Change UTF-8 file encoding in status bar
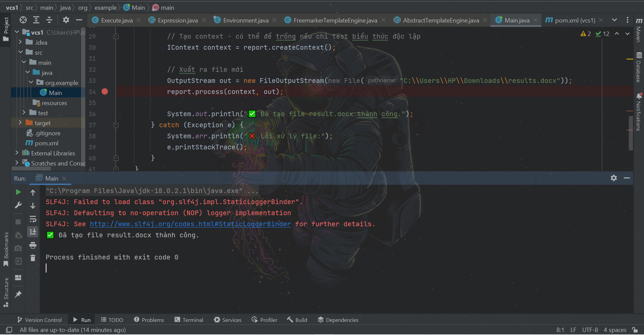 tap(590, 330)
